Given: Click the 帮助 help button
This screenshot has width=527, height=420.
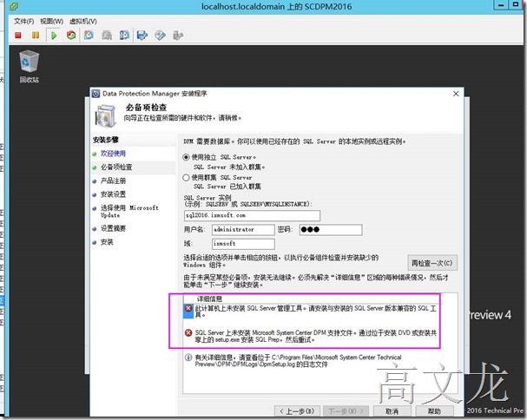Looking at the screenshot, I should coord(434,411).
